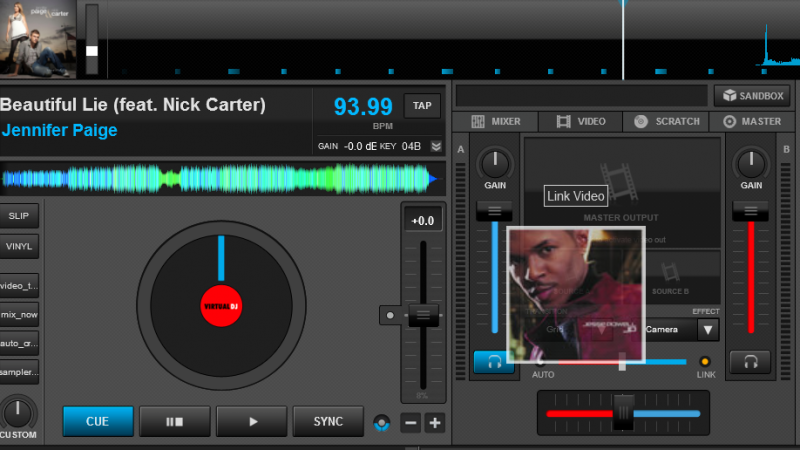The height and width of the screenshot is (450, 800).
Task: Click the Jennifer Paige album cover thumbnail
Action: (x=38, y=39)
